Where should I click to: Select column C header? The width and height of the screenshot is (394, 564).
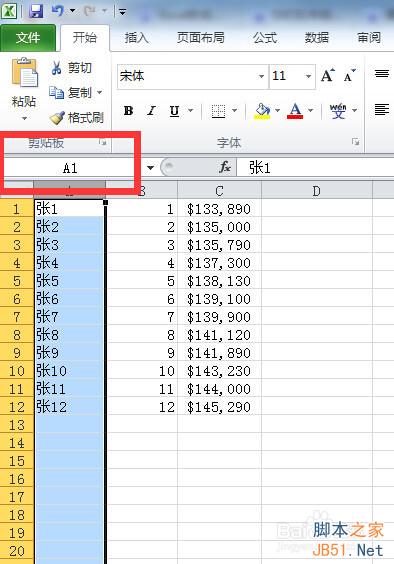219,191
